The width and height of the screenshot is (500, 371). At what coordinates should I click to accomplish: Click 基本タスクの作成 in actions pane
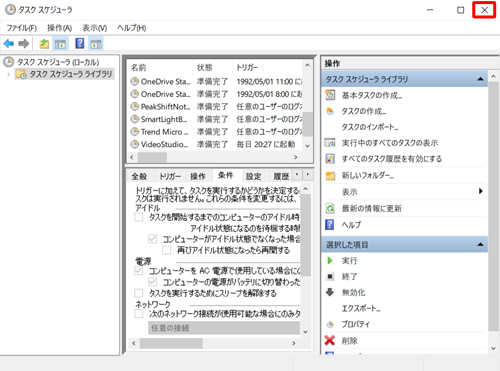point(372,95)
